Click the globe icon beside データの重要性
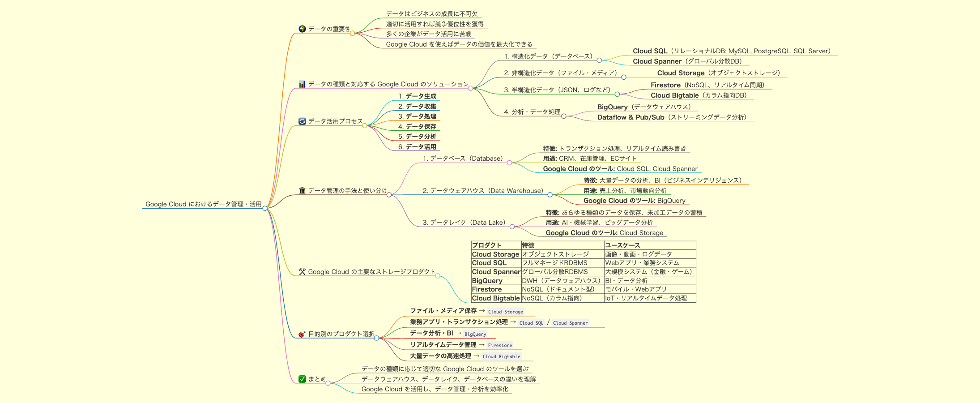This screenshot has height=403, width=980. [302, 29]
